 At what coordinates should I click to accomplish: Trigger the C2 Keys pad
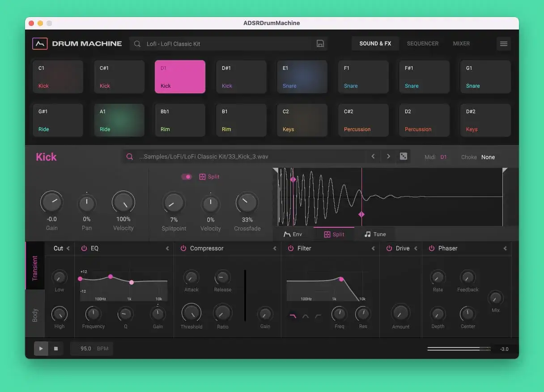pos(302,120)
